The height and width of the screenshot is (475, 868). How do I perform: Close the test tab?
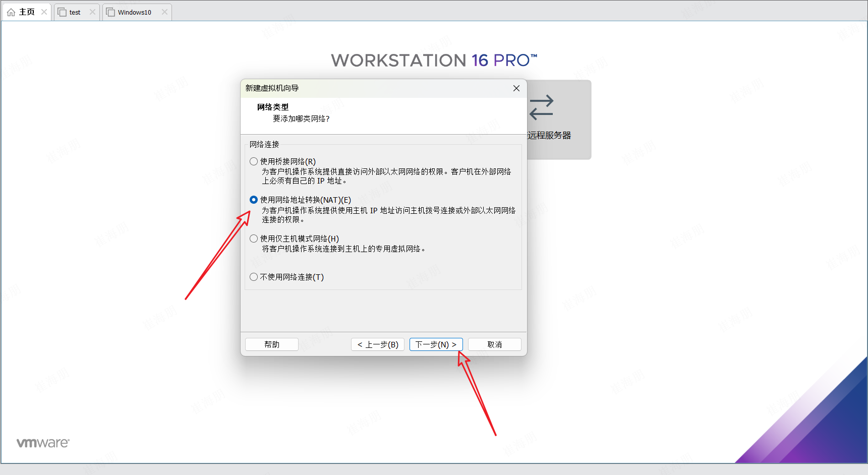pos(92,12)
